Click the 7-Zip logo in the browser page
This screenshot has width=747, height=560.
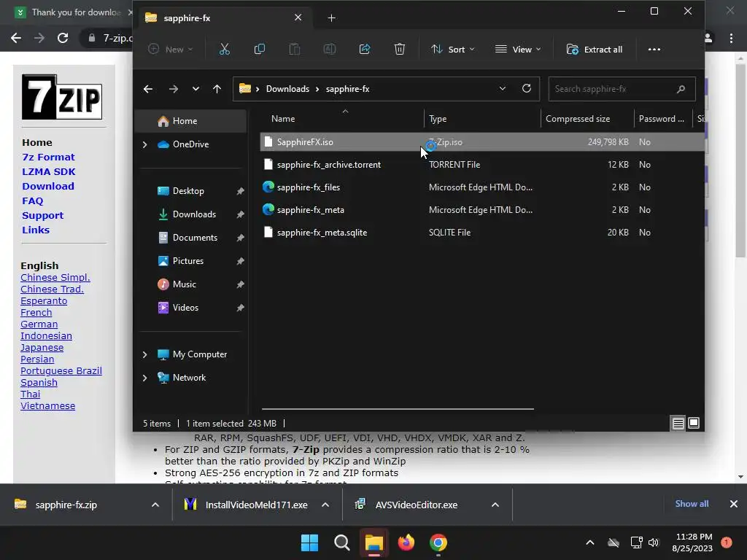click(x=62, y=97)
